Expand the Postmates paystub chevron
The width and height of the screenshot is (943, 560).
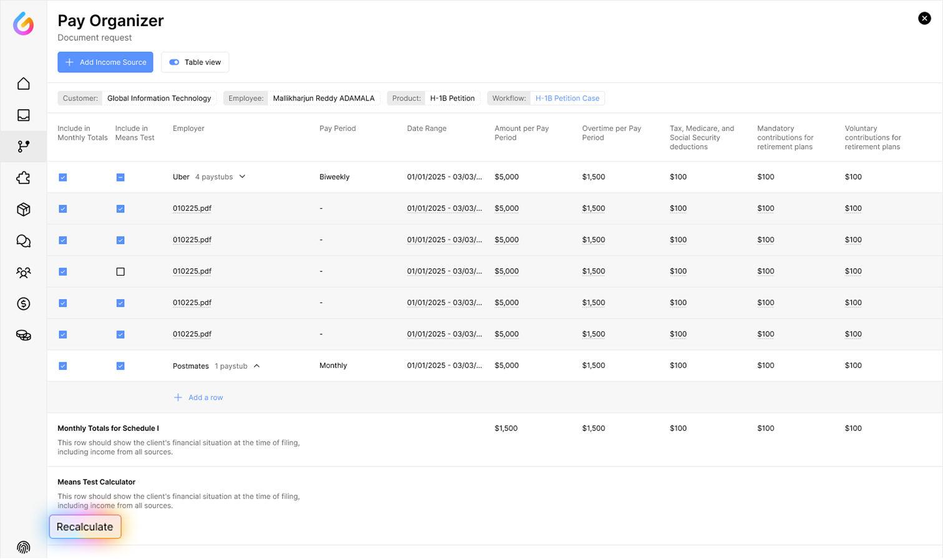coord(256,366)
